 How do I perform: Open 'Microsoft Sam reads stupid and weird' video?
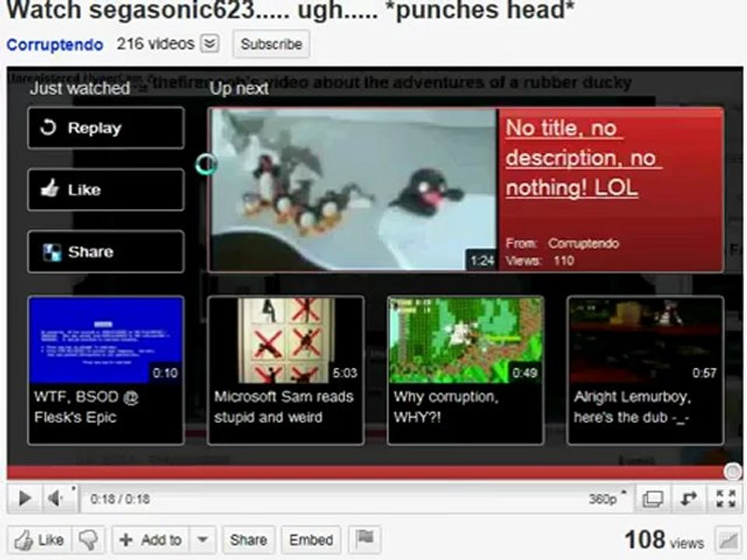(286, 370)
